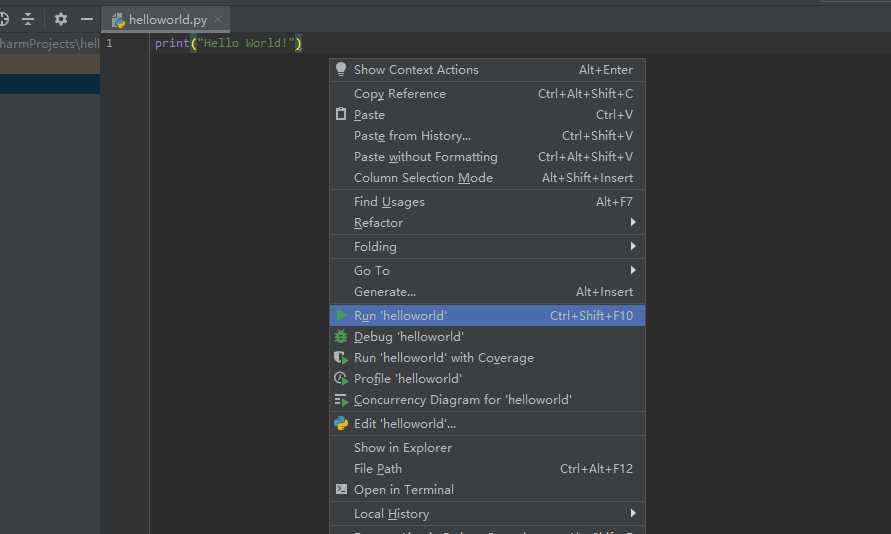Image resolution: width=891 pixels, height=534 pixels.
Task: Click the Python file icon on helloworld.py tab
Action: click(x=118, y=20)
